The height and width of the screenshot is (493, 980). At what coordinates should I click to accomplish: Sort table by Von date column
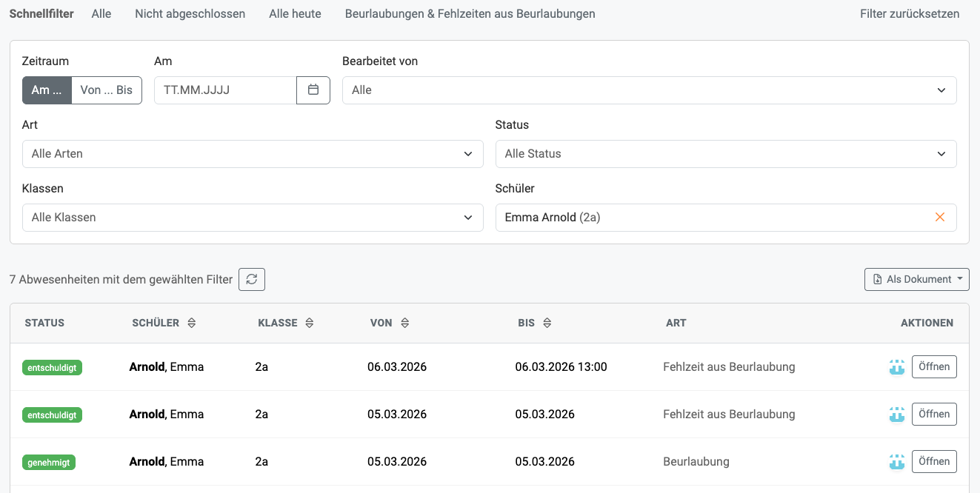point(404,323)
